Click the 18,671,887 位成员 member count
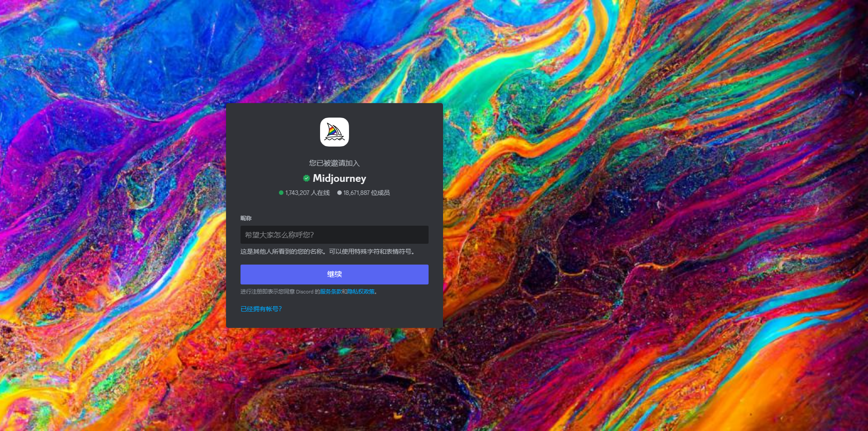The image size is (868, 431). tap(366, 193)
